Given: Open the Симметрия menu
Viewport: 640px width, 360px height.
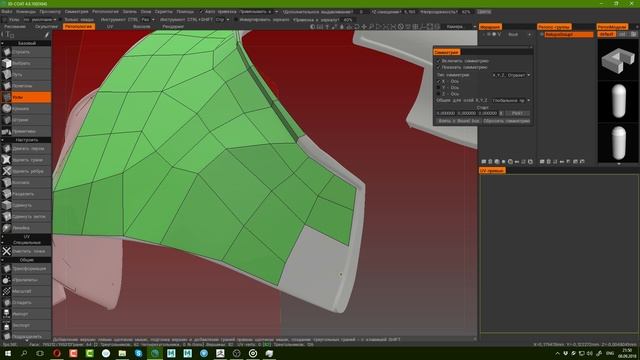Looking at the screenshot, I should point(76,12).
